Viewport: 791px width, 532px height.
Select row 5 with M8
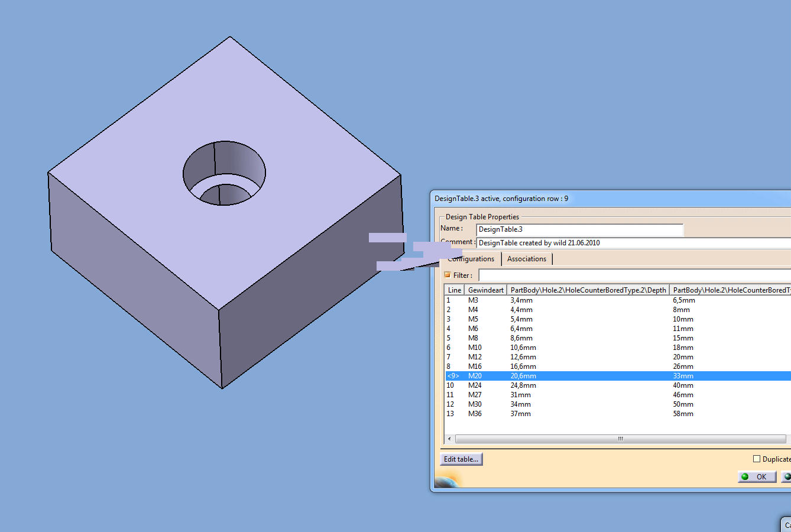coord(618,338)
